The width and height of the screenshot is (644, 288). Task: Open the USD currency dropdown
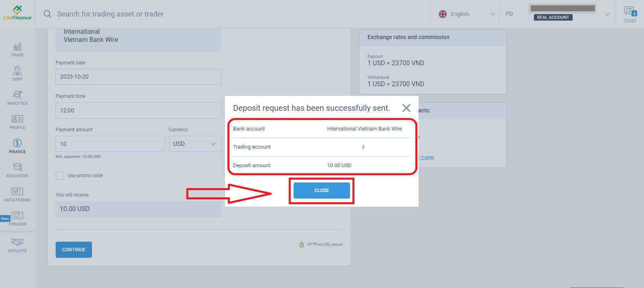coord(195,144)
